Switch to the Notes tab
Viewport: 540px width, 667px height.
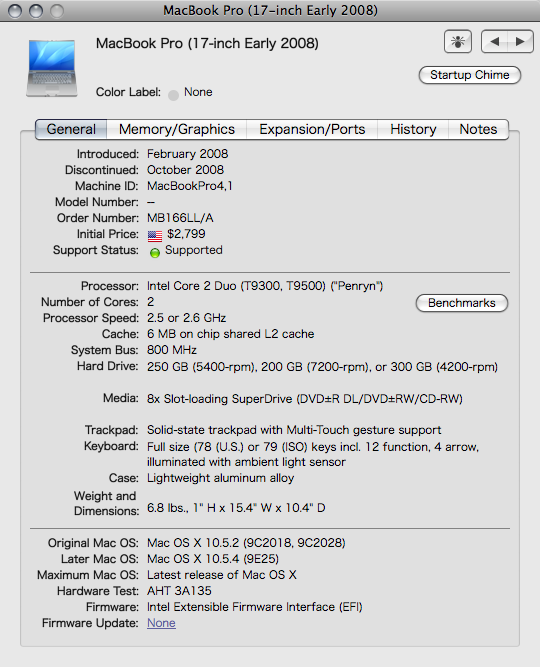(478, 129)
